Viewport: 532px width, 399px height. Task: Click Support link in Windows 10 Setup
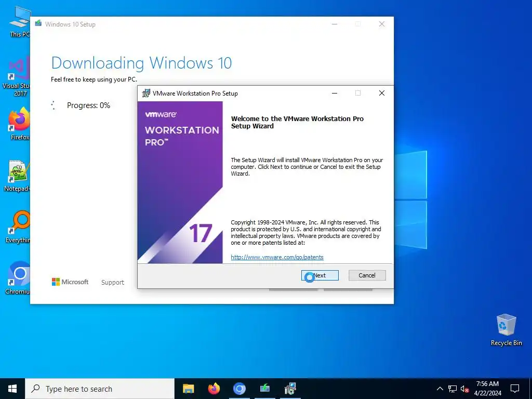tap(113, 282)
